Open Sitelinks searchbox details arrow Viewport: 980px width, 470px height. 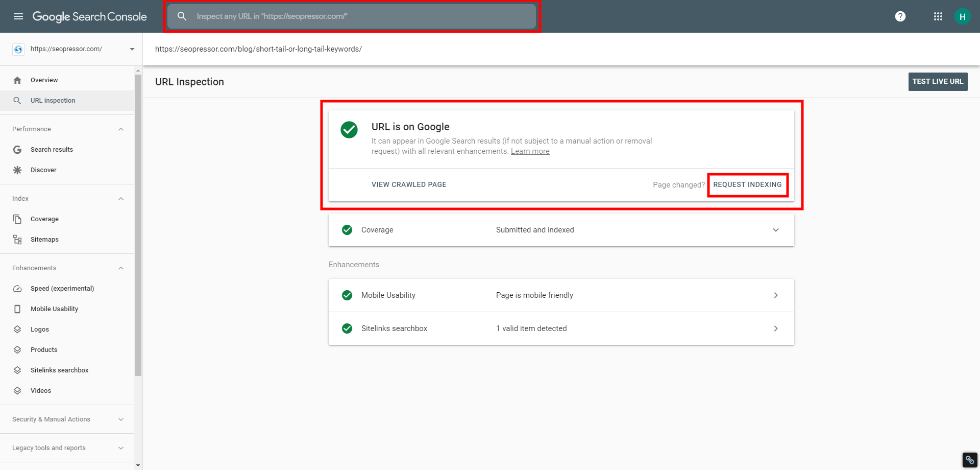(x=776, y=328)
